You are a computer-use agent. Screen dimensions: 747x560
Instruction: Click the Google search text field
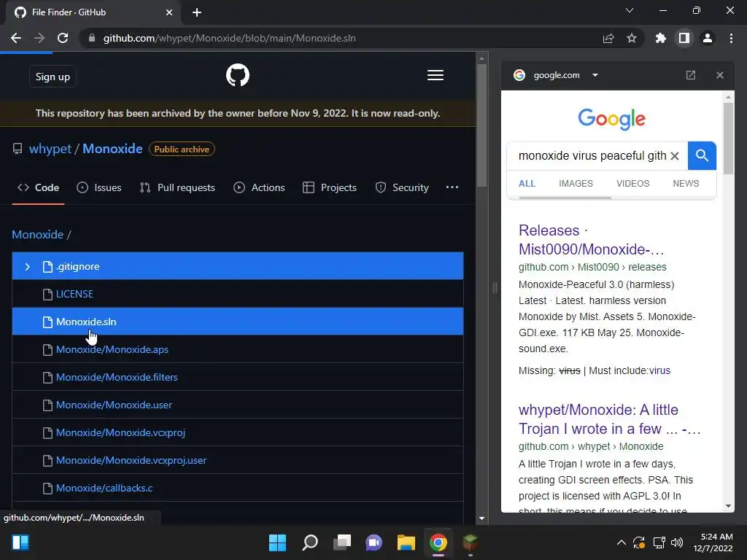(592, 156)
